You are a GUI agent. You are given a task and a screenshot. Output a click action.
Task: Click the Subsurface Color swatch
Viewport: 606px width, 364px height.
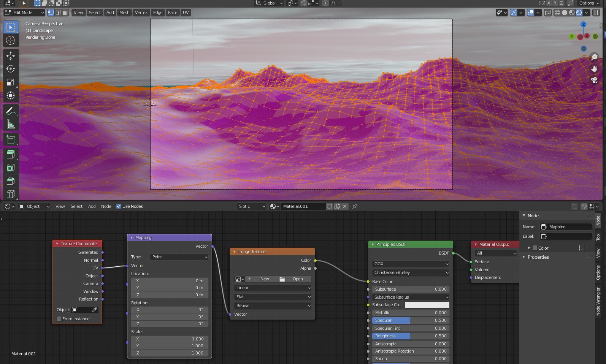coord(427,305)
